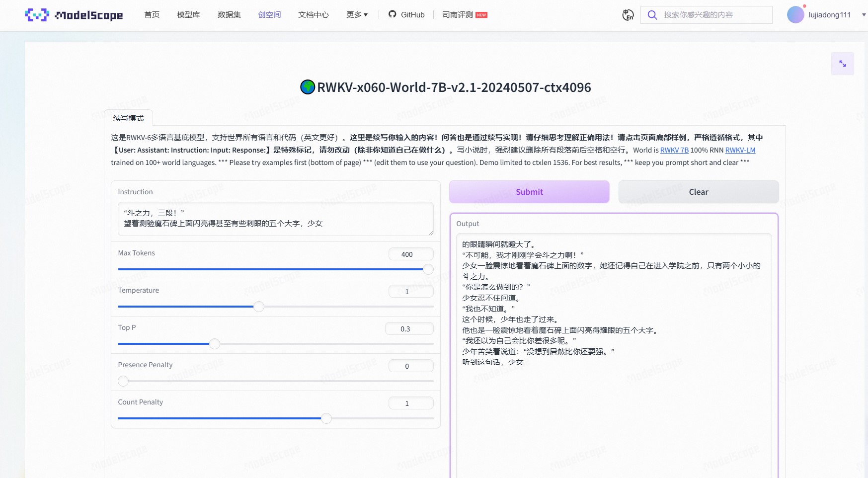Click the Presence Penalty value box
This screenshot has width=868, height=478.
click(x=411, y=366)
